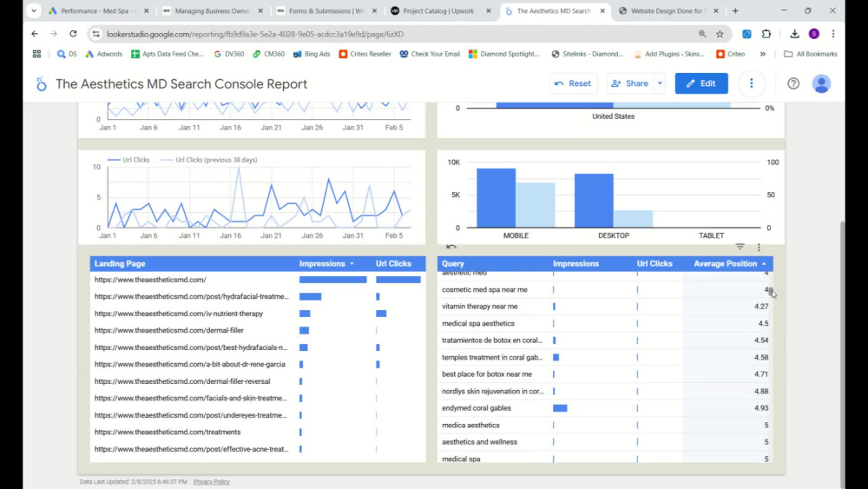Viewport: 868px width, 489px height.
Task: Open the DS bookmark
Action: pos(67,54)
